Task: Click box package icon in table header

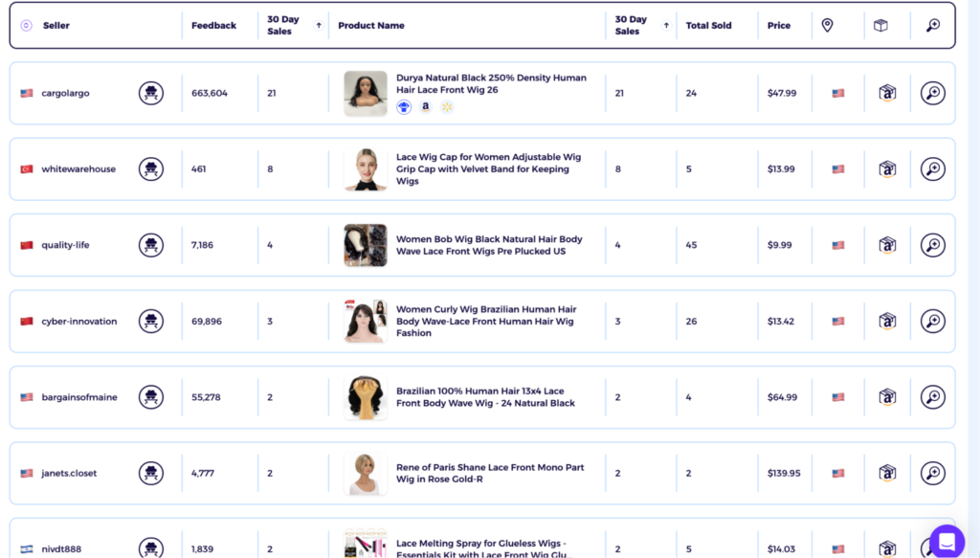Action: (x=880, y=26)
